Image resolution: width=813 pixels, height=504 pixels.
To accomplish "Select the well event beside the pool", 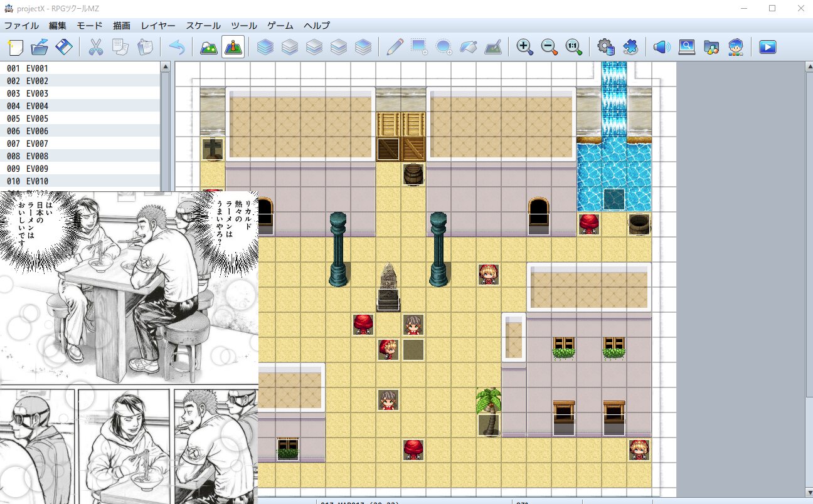I will (x=639, y=224).
